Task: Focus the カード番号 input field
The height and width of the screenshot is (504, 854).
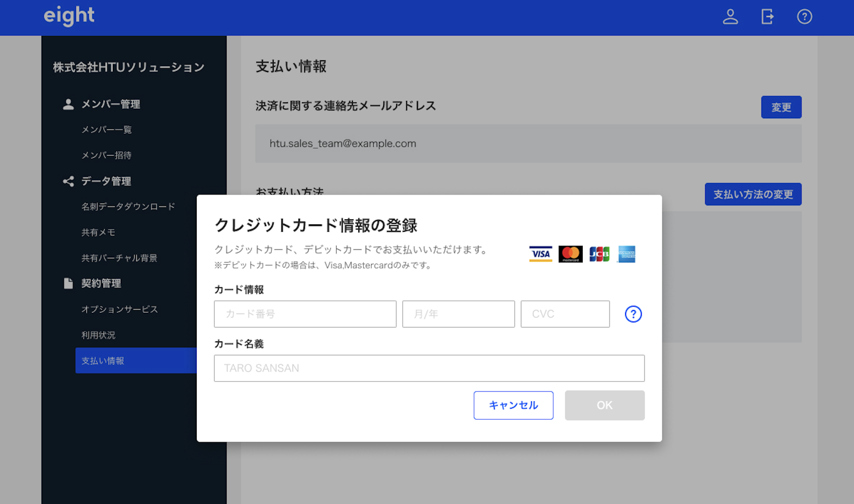Action: (305, 314)
